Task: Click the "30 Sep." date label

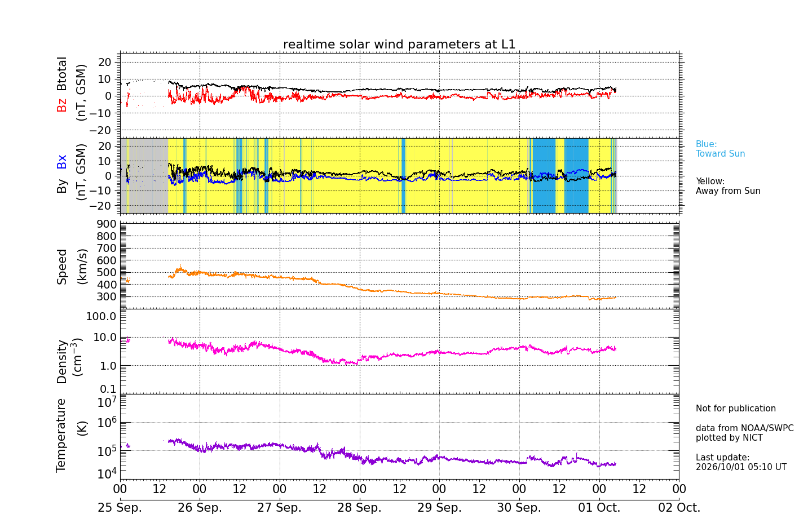Action: click(519, 508)
